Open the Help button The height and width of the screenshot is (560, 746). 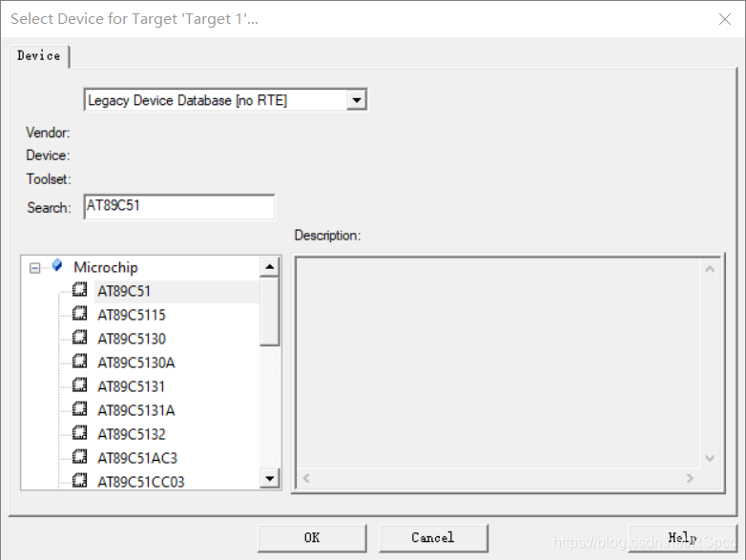[683, 538]
